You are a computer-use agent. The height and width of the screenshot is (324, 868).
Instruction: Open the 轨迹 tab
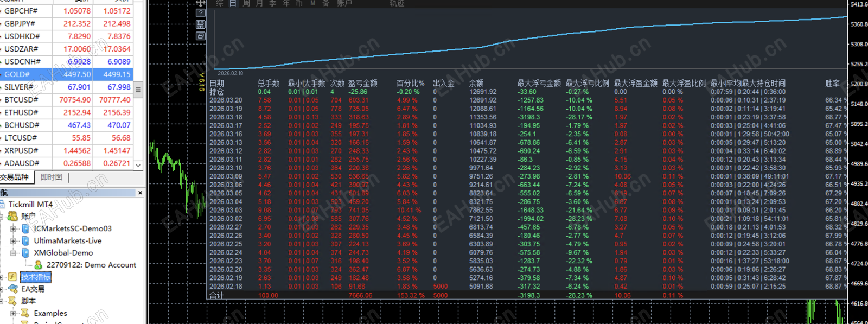click(x=397, y=3)
